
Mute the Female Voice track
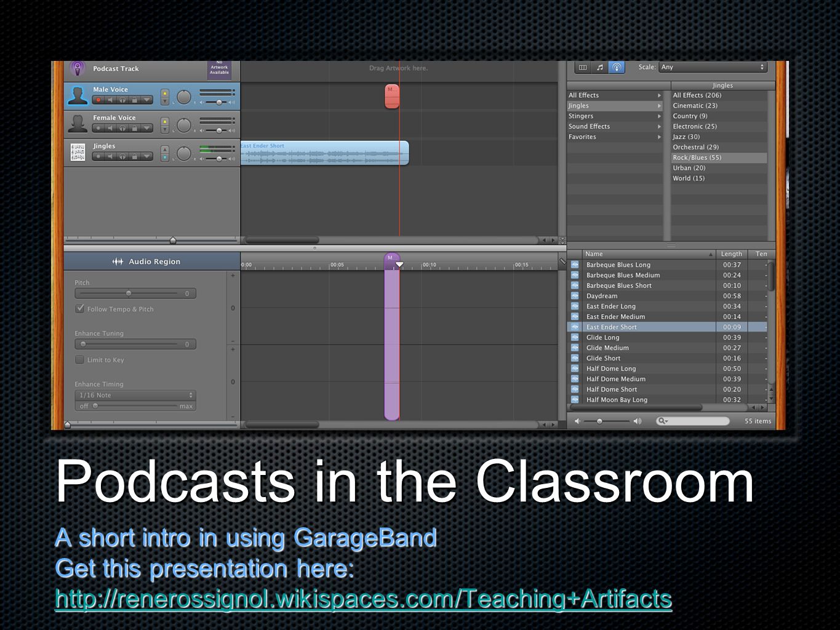click(x=110, y=129)
